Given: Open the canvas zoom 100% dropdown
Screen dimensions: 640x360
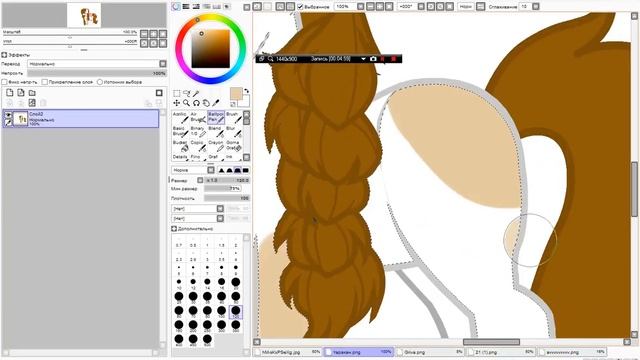Looking at the screenshot, I should (361, 7).
